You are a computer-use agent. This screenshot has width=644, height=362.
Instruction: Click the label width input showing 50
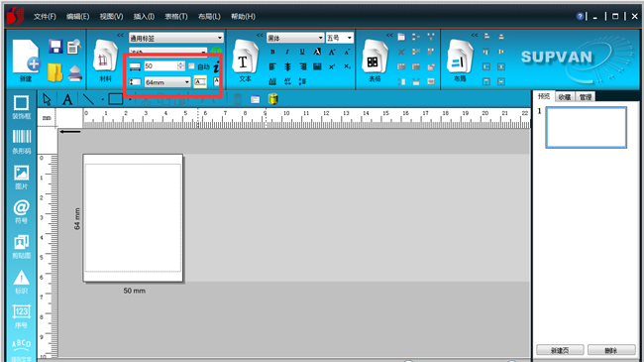click(161, 65)
